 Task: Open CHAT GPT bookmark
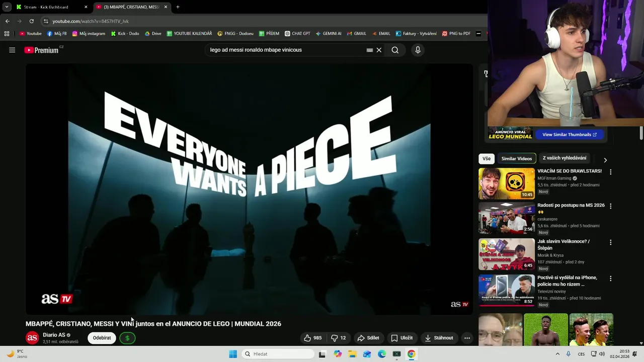297,34
